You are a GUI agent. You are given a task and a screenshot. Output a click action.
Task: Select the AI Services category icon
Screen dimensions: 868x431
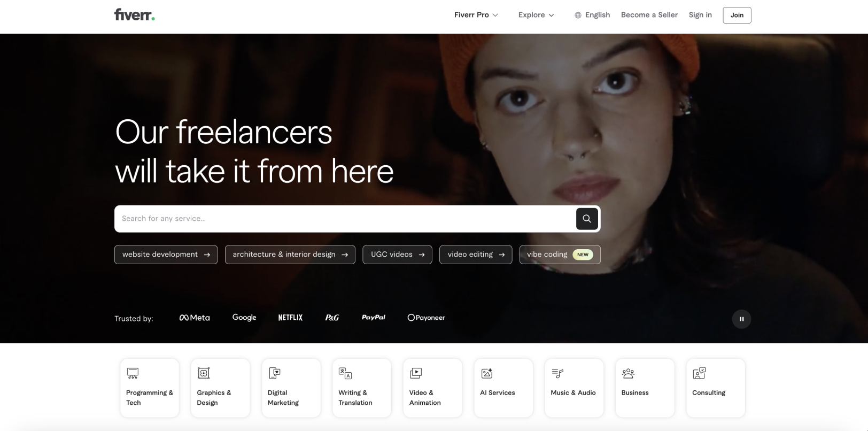point(486,373)
